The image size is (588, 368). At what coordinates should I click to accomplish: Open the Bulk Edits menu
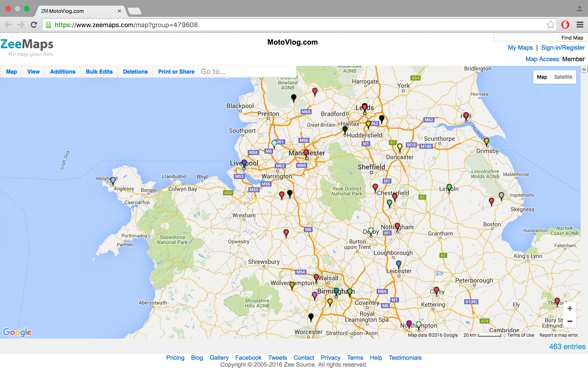point(99,72)
